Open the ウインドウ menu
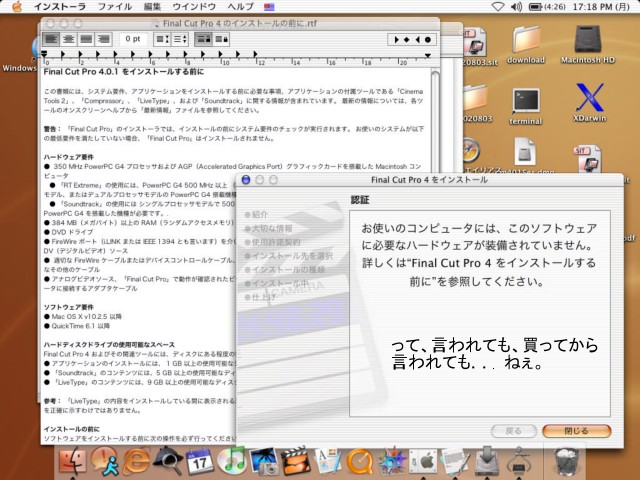The image size is (640, 480). (x=193, y=7)
